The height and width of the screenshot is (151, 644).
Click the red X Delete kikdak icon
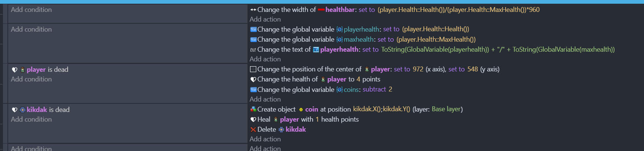tap(253, 129)
